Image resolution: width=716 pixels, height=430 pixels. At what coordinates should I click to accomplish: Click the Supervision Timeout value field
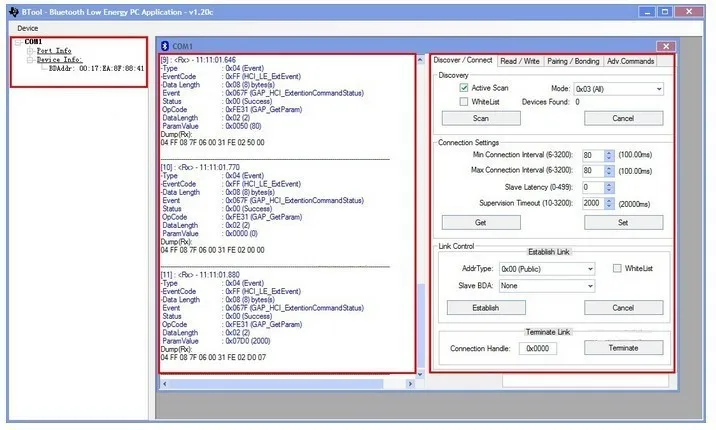(x=593, y=203)
